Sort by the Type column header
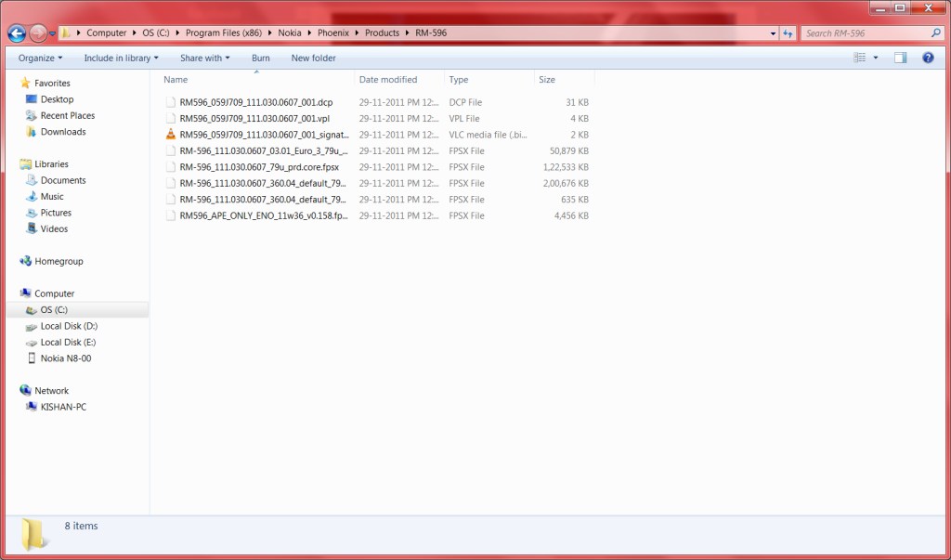Screen dimensions: 951x560 tap(489, 80)
